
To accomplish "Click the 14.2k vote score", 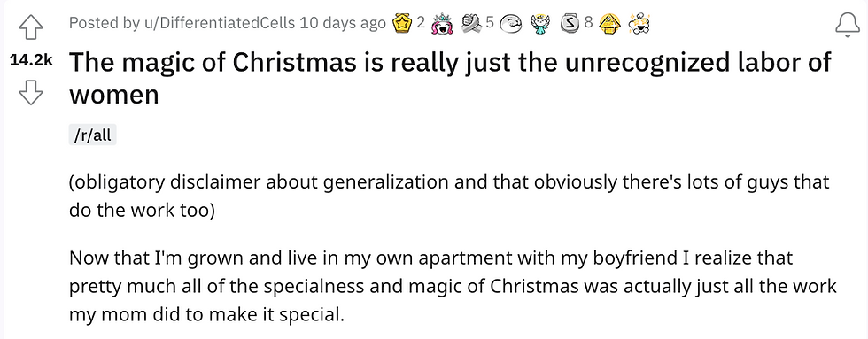I will pos(31,61).
